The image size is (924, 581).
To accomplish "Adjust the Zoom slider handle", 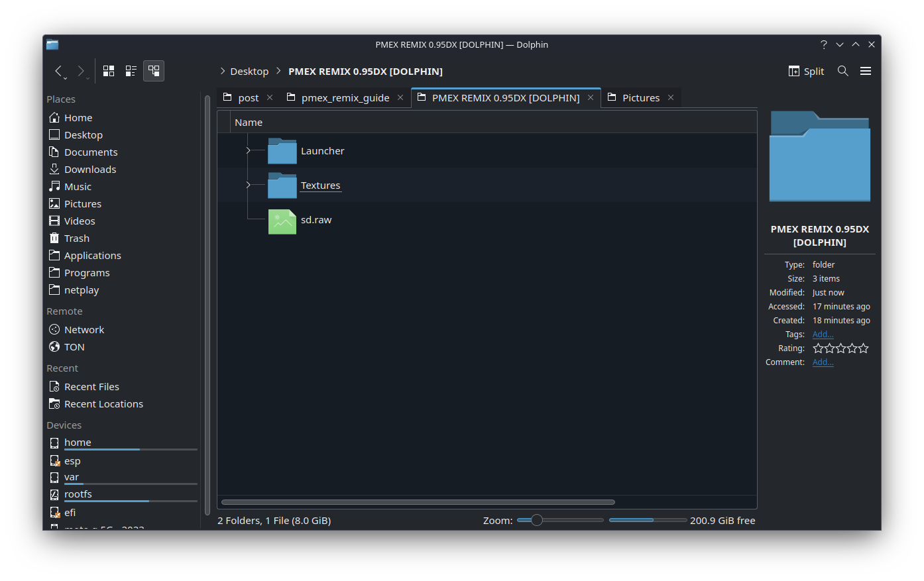I will pyautogui.click(x=537, y=520).
